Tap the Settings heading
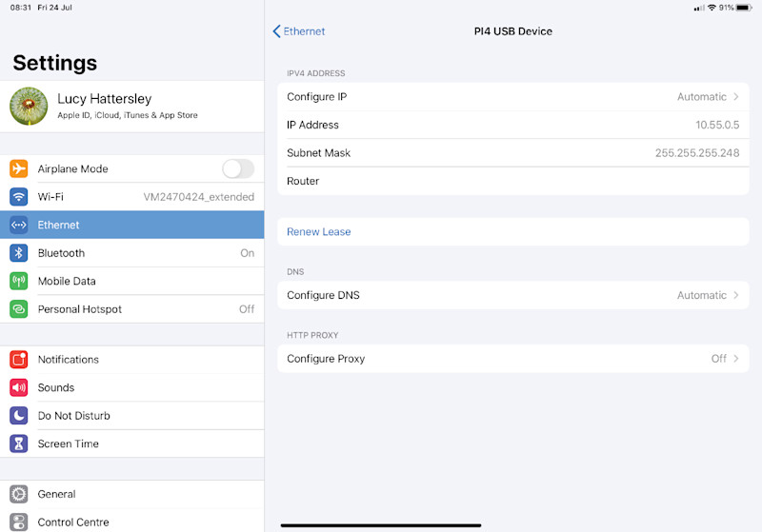The height and width of the screenshot is (532, 762). 55,63
